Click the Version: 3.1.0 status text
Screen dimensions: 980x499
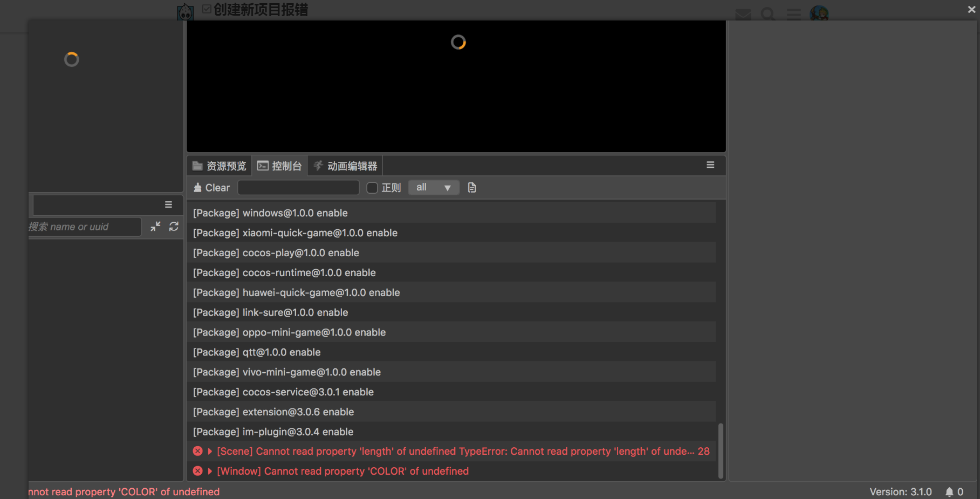click(901, 492)
